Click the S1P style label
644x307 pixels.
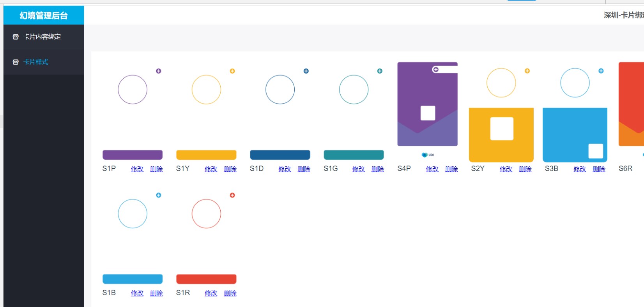109,168
